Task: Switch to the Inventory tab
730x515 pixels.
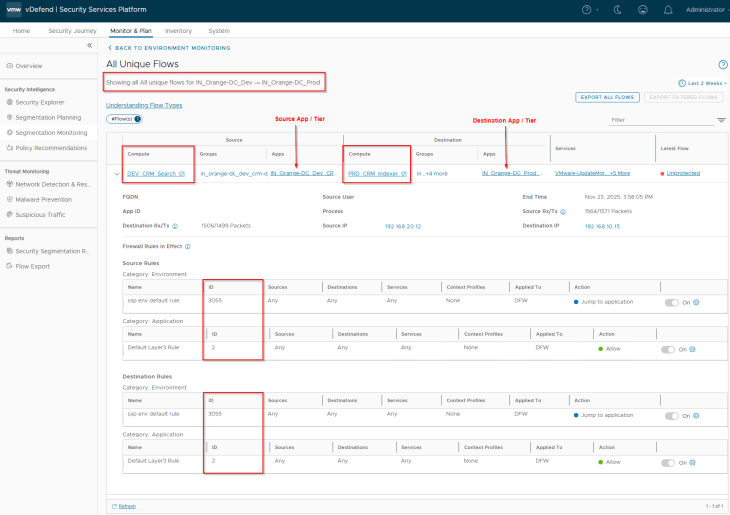Action: coord(178,31)
